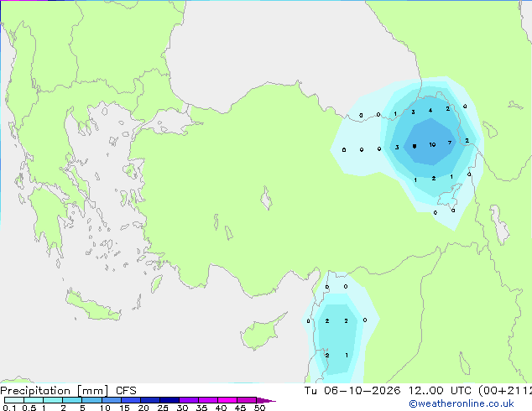Click the legend label '0.5'
The image size is (532, 411).
click(x=29, y=408)
